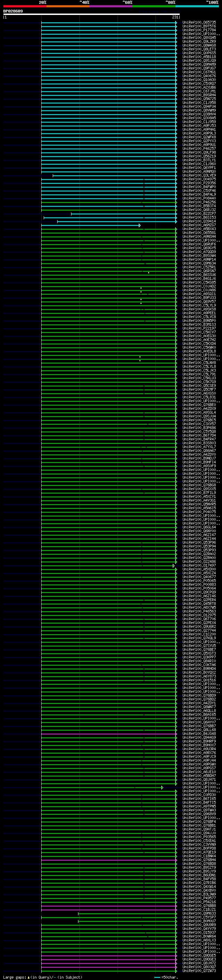
Task: Choose hit UniRef100_Q94FU4
Action: 199,106
